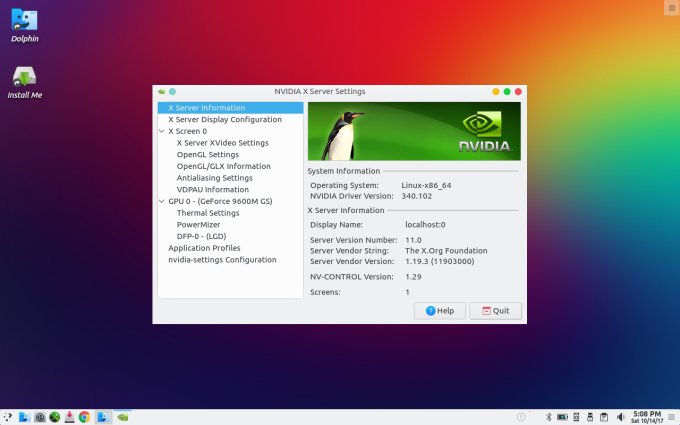Open OpenGL Settings page

click(x=208, y=154)
